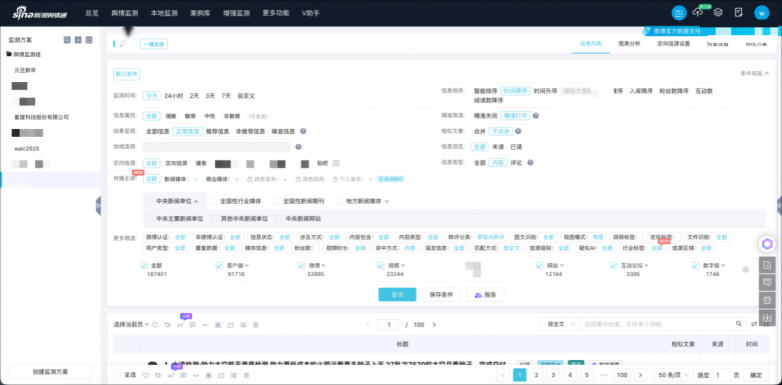
Task: Go to page 3 in pagination
Action: click(553, 375)
